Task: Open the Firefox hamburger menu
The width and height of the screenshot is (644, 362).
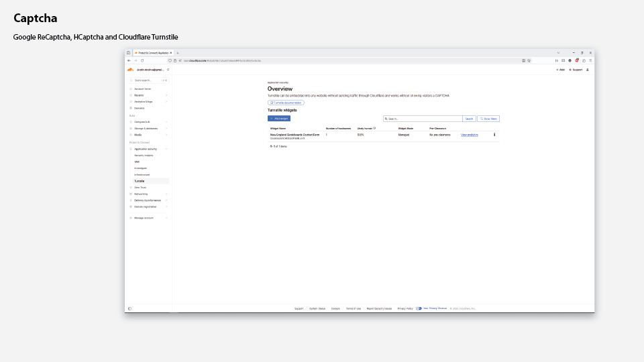Action: tap(590, 60)
